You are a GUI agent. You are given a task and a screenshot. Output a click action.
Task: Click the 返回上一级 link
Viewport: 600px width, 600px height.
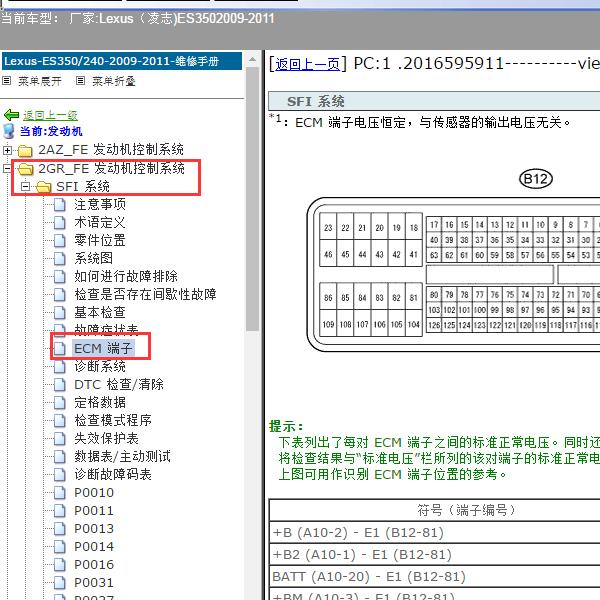click(x=50, y=115)
